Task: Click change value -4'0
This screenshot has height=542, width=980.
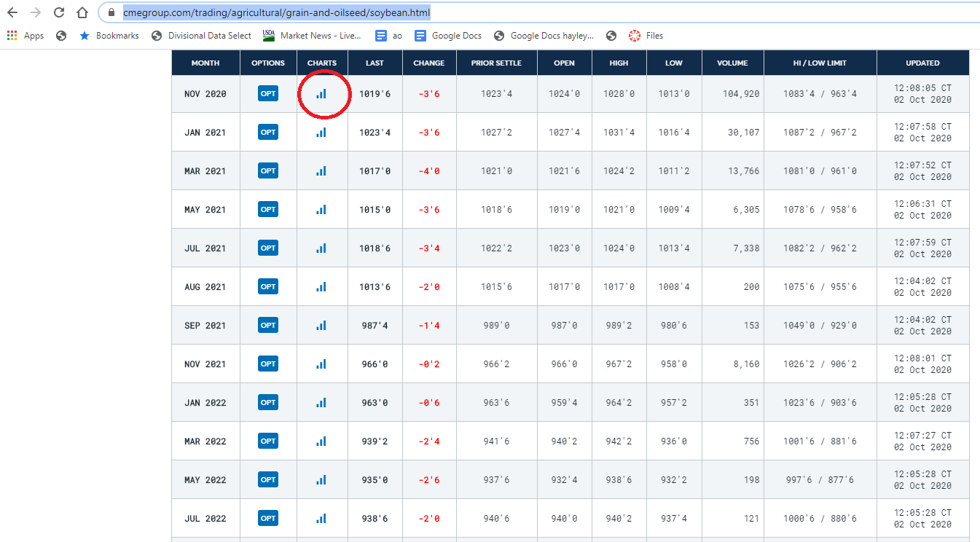Action: [429, 171]
